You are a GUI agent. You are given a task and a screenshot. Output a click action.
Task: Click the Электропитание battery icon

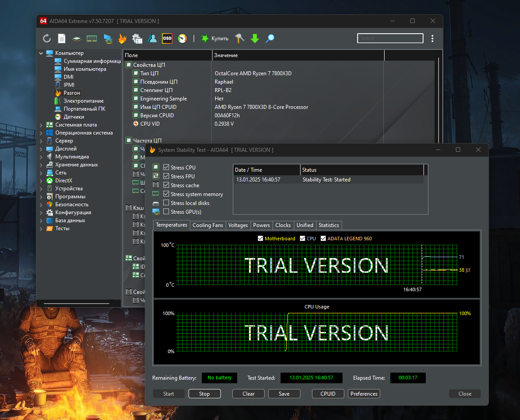click(58, 101)
